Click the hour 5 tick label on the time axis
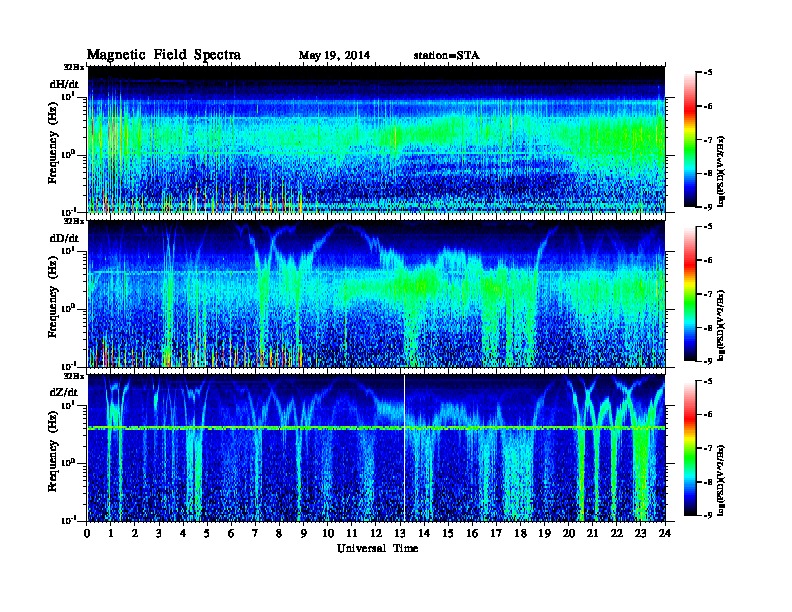 point(207,533)
